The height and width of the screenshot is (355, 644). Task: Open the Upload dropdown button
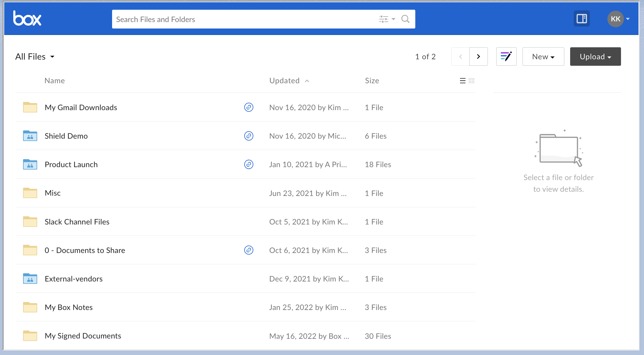595,57
